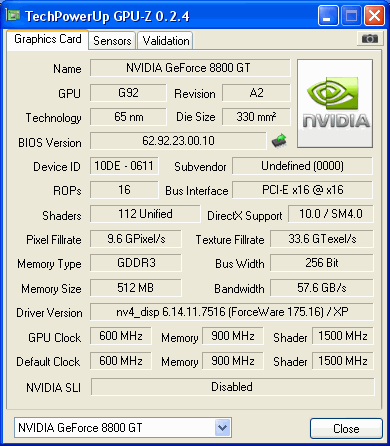Viewport: 390px width, 446px height.
Task: Open the GPU selection dropdown arrow
Action: (222, 427)
